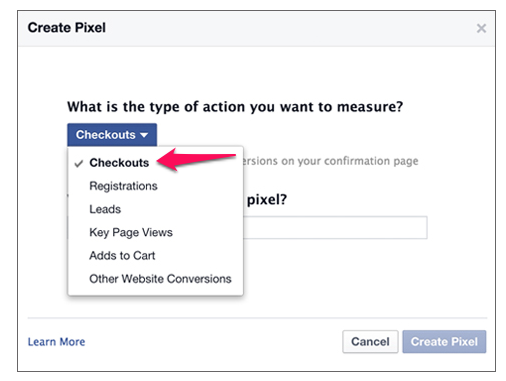Open the Learn More link
The width and height of the screenshot is (506, 381).
coord(56,342)
